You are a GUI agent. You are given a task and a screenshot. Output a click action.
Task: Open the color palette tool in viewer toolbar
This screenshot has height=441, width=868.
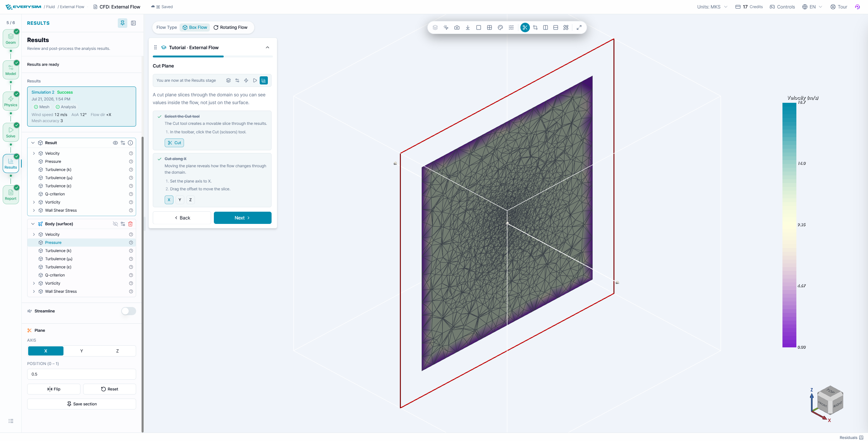click(500, 27)
